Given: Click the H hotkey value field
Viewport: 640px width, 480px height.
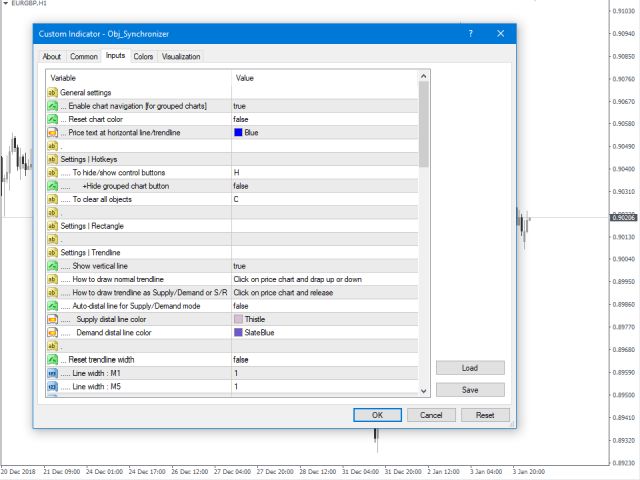Looking at the screenshot, I should coord(325,173).
